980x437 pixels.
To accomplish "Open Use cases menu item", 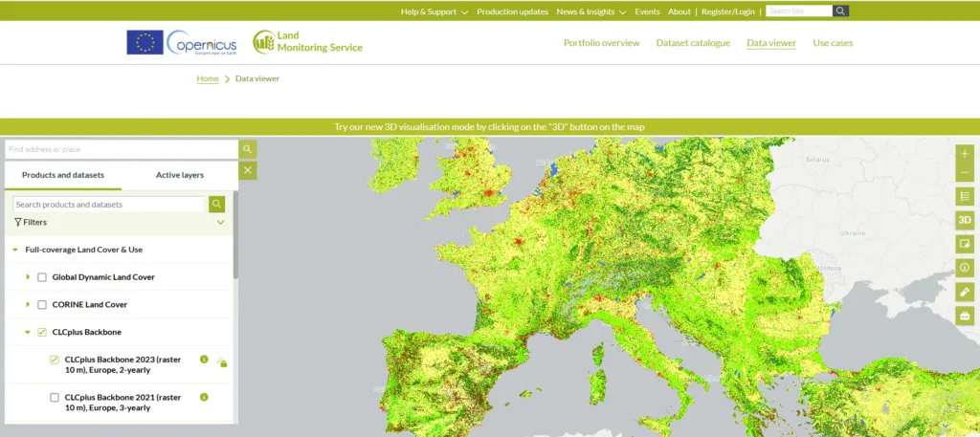I will (x=833, y=43).
